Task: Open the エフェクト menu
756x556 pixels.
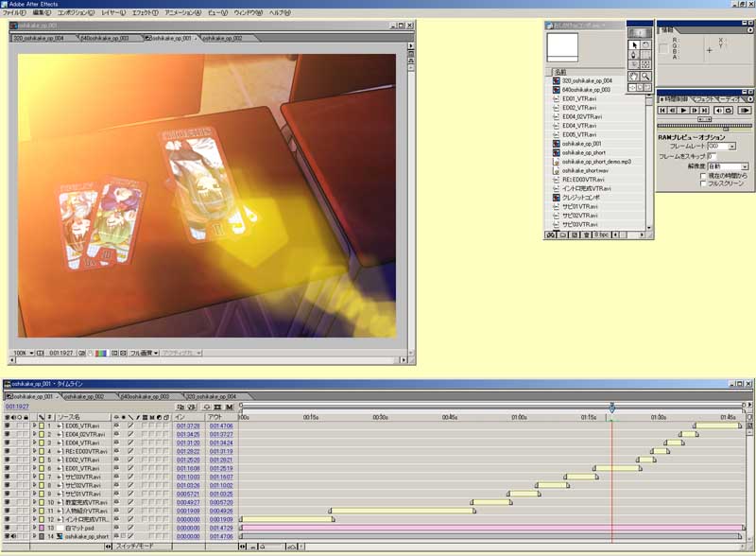Action: (x=145, y=13)
